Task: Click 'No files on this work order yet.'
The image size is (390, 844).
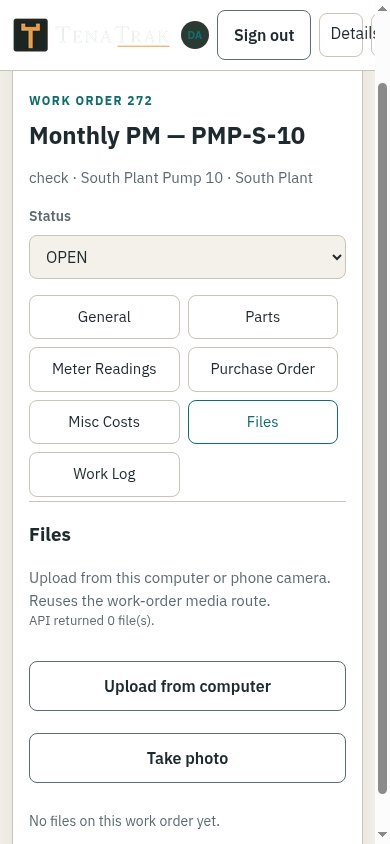Action: [124, 821]
